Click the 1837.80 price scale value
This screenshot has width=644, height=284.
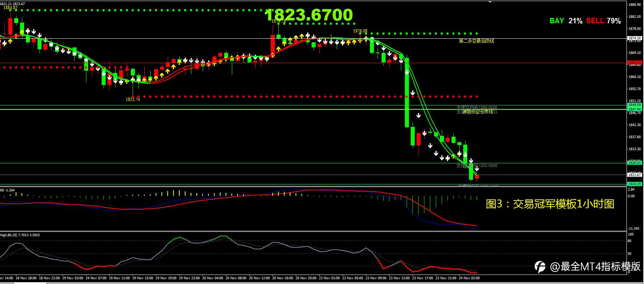click(635, 137)
